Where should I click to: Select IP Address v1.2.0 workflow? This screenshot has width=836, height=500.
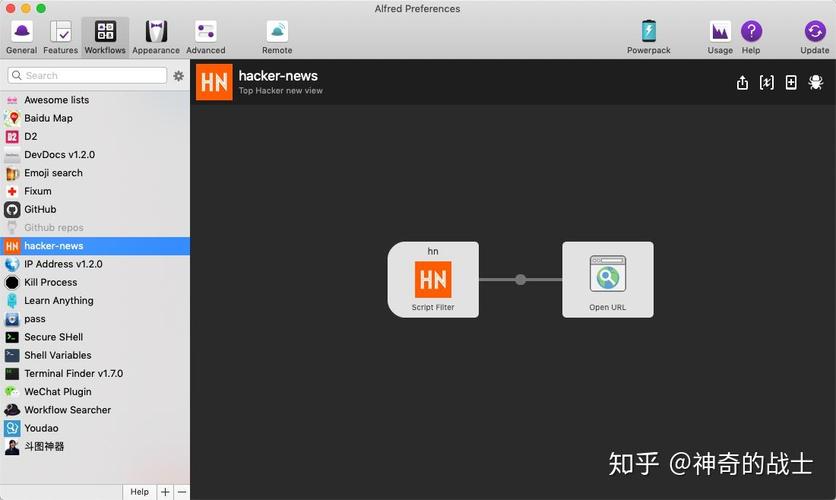95,264
